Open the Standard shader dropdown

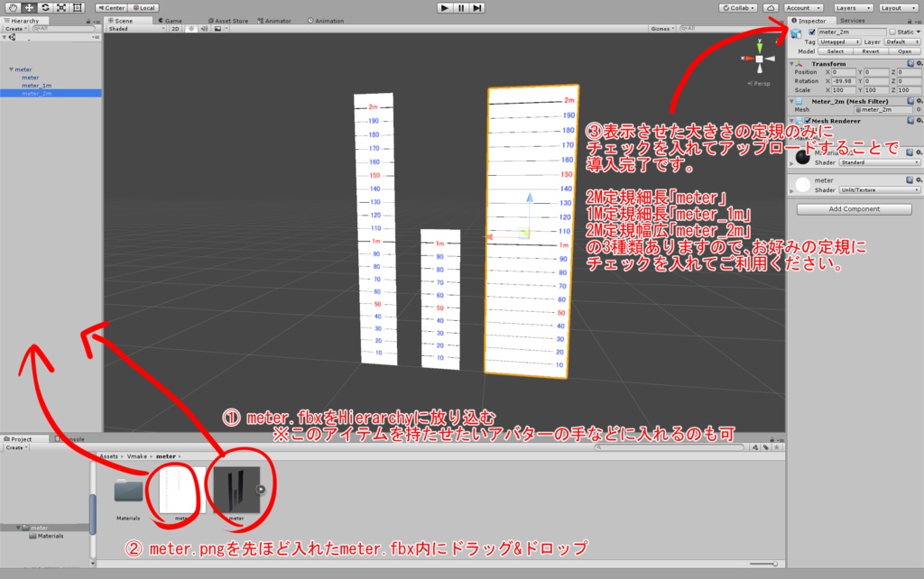click(x=879, y=162)
